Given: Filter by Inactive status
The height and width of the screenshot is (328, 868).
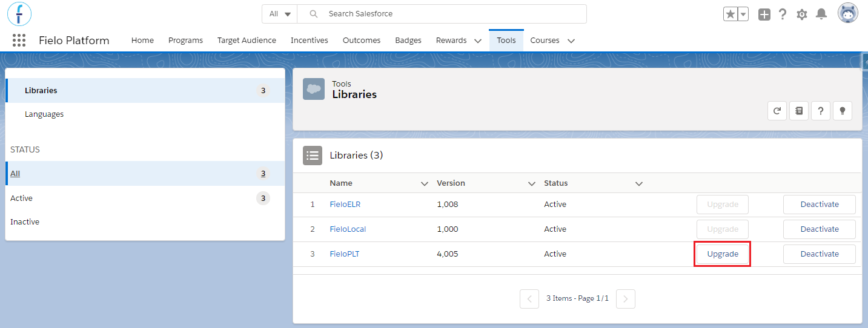Looking at the screenshot, I should [145, 221].
